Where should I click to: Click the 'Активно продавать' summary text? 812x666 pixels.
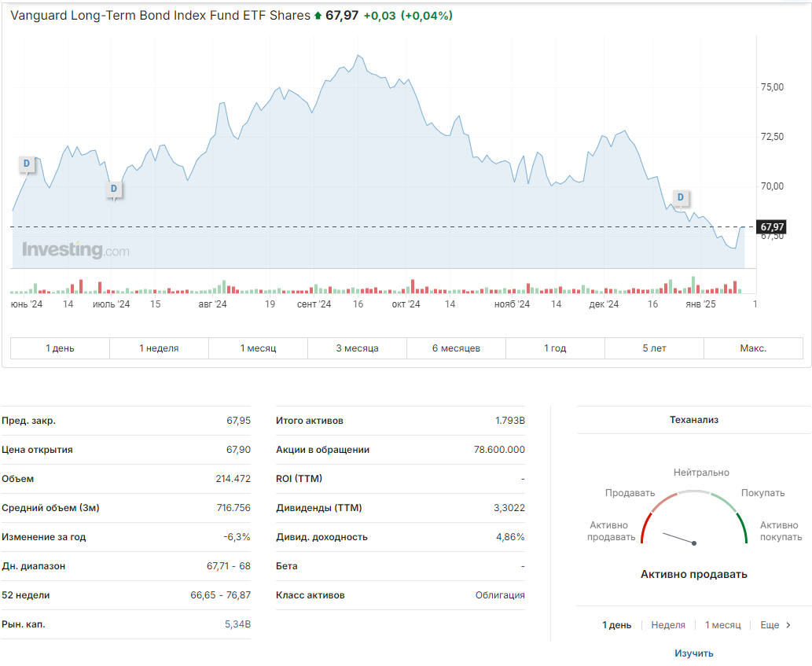click(x=694, y=574)
